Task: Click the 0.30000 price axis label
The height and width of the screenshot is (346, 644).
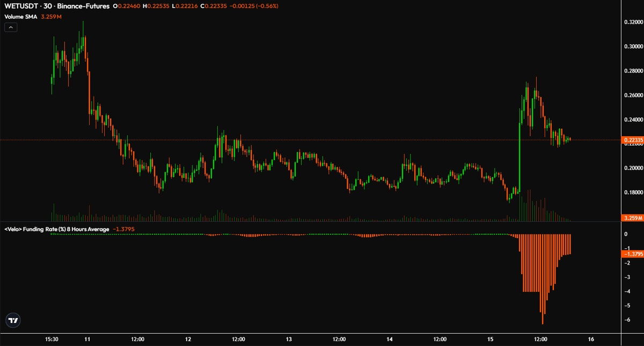Action: coord(633,46)
